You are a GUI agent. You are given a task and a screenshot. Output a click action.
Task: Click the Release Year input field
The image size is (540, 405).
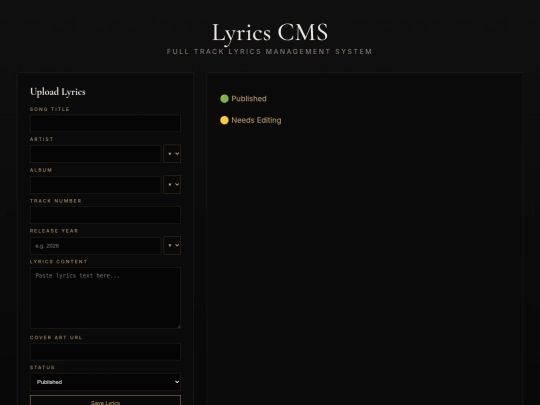tap(95, 246)
